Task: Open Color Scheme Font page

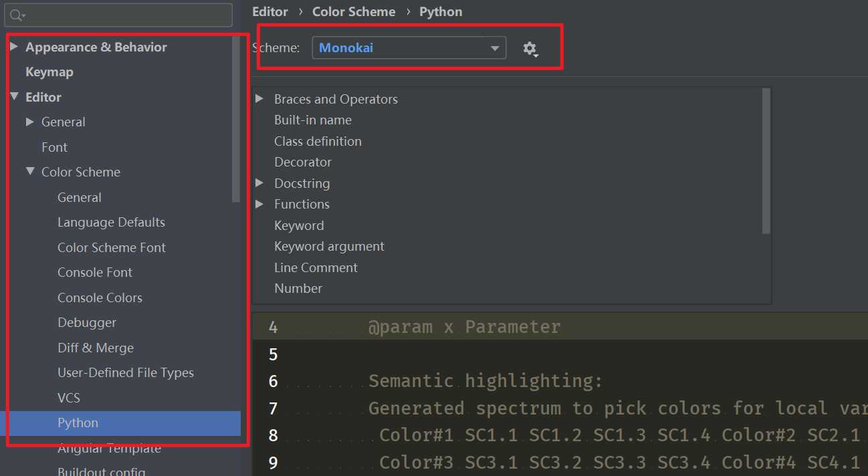Action: click(112, 247)
